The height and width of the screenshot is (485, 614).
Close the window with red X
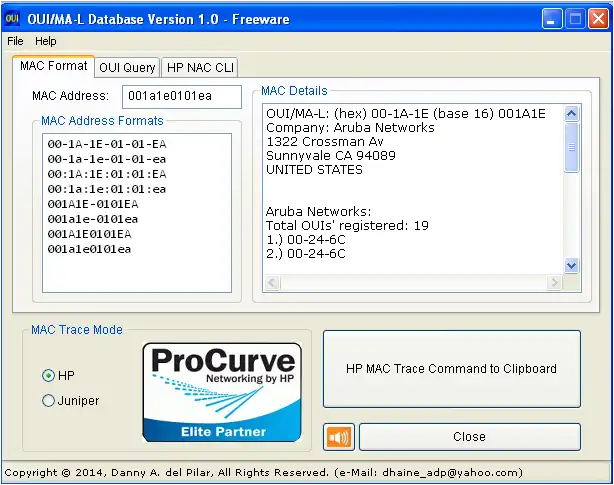coord(598,18)
